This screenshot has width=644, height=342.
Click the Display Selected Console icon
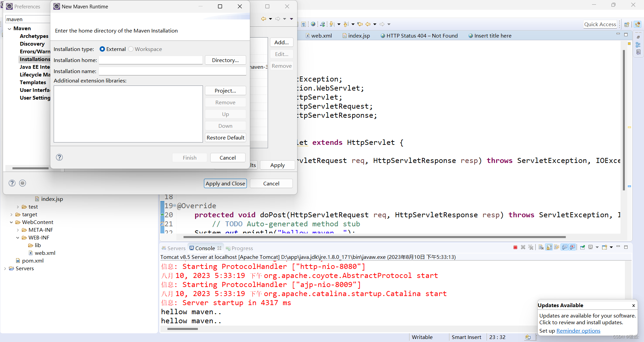pyautogui.click(x=591, y=247)
